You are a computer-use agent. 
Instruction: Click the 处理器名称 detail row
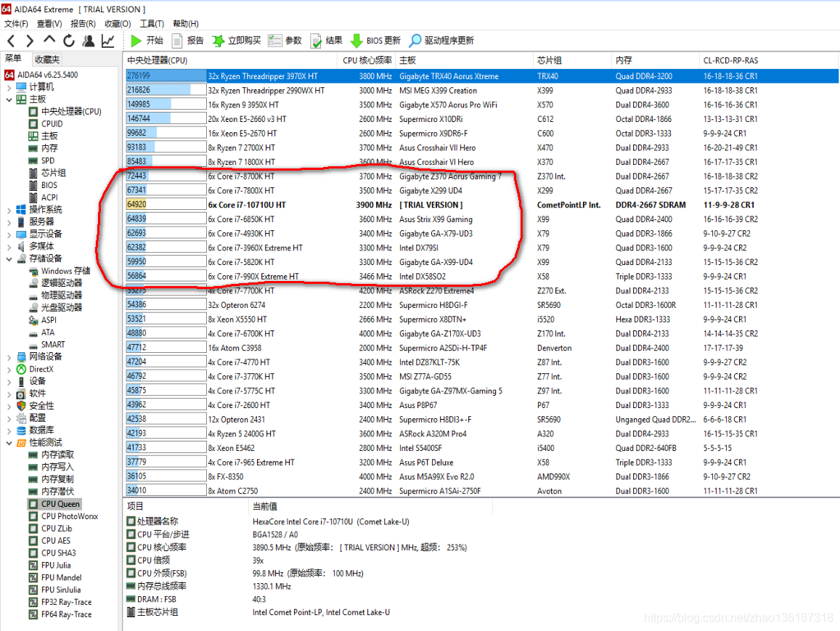(x=268, y=522)
